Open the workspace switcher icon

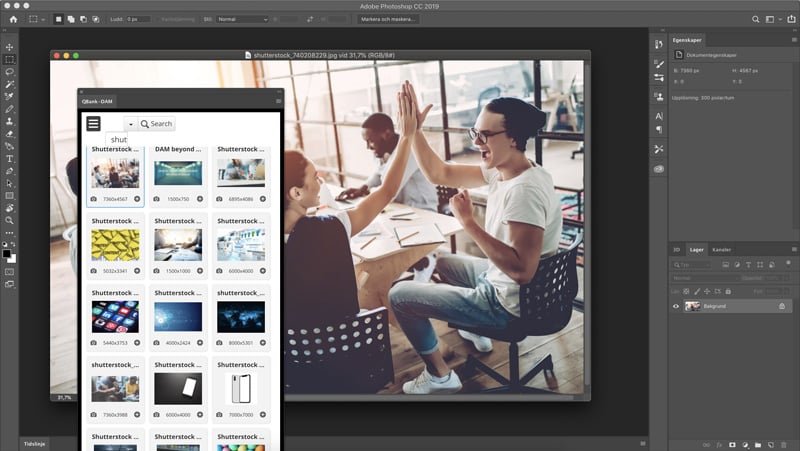[x=770, y=19]
